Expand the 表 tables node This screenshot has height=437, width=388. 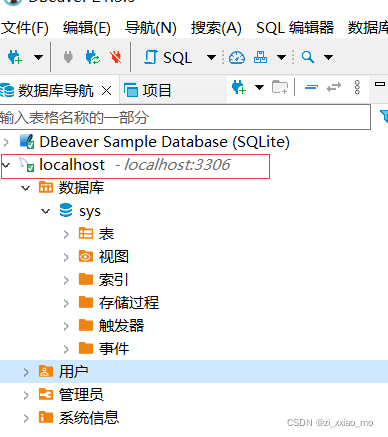[x=66, y=234]
